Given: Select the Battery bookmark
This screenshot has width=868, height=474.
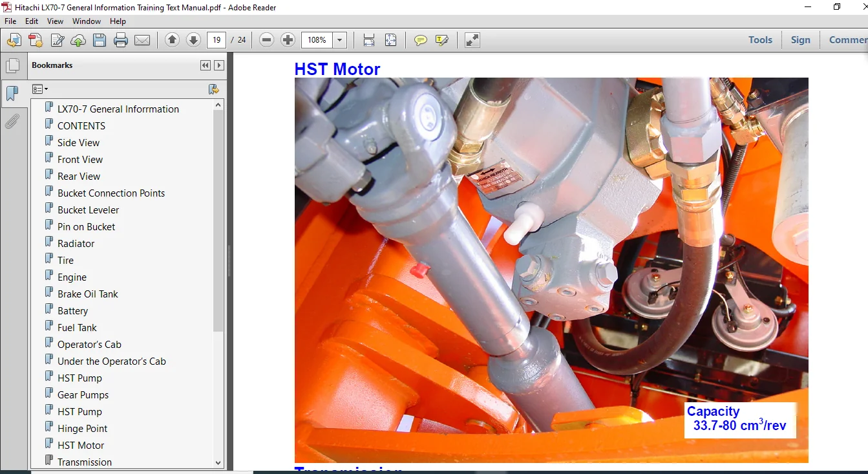Looking at the screenshot, I should pos(73,310).
